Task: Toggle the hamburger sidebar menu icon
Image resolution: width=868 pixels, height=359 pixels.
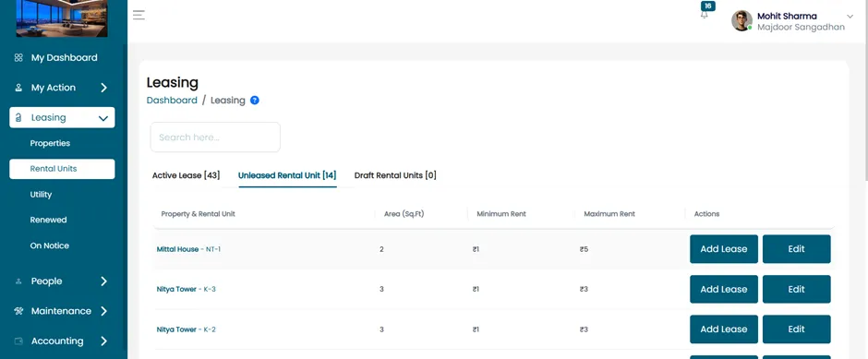Action: tap(139, 15)
